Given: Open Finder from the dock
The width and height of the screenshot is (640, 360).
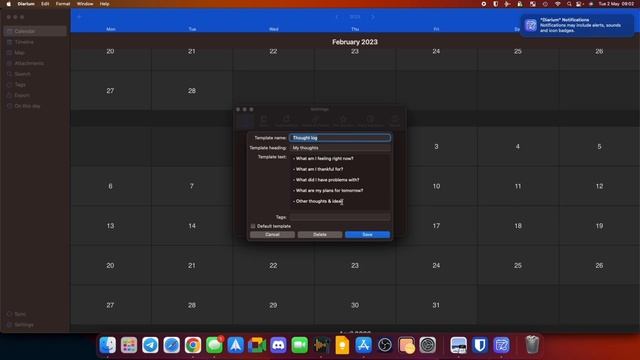Looking at the screenshot, I should tap(108, 345).
